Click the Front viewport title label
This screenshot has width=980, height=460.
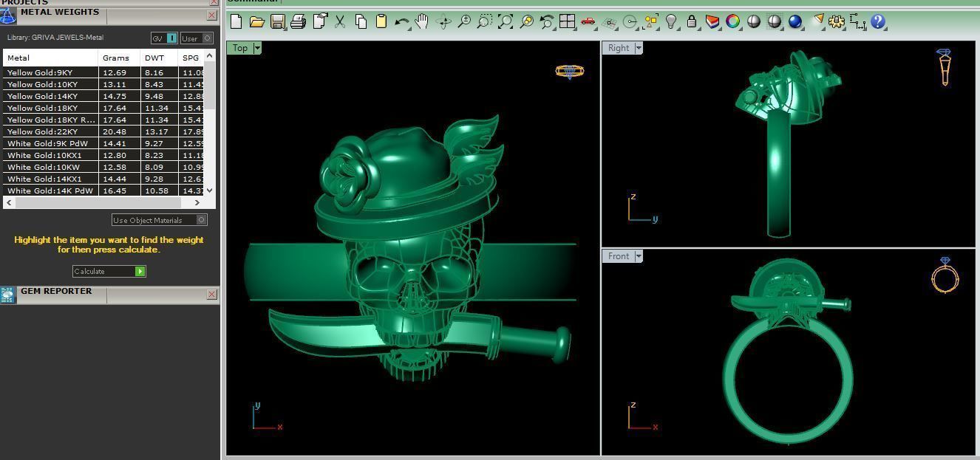619,256
